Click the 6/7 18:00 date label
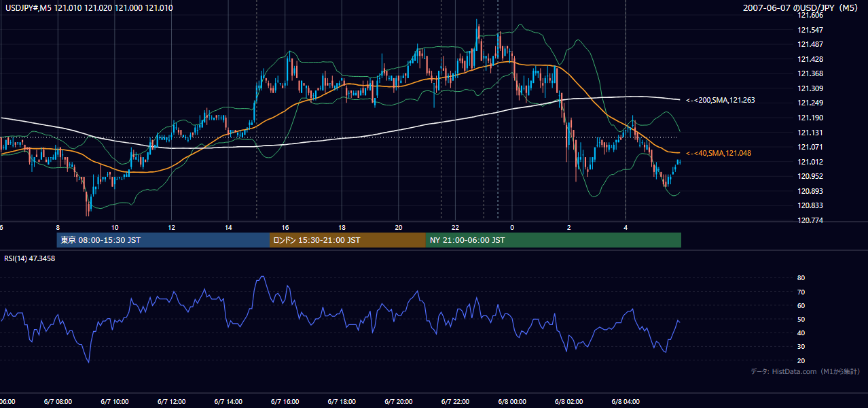Viewport: 868px width, 408px height. (341, 402)
